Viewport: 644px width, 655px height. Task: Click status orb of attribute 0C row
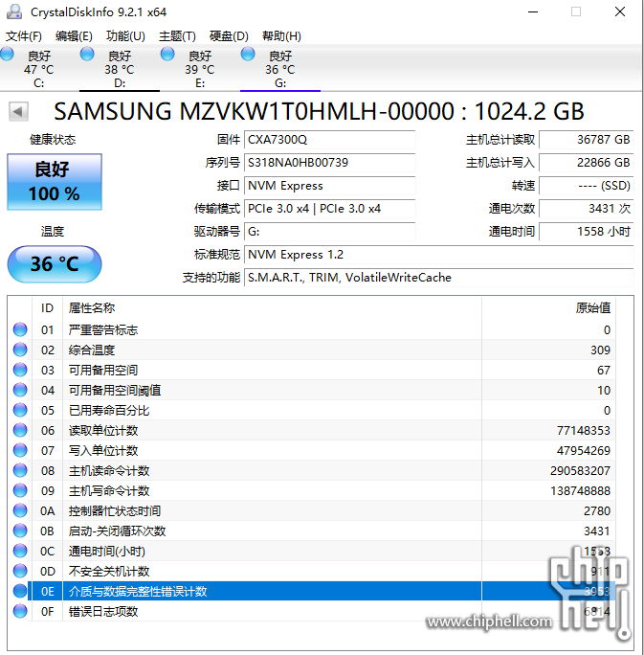tap(20, 551)
